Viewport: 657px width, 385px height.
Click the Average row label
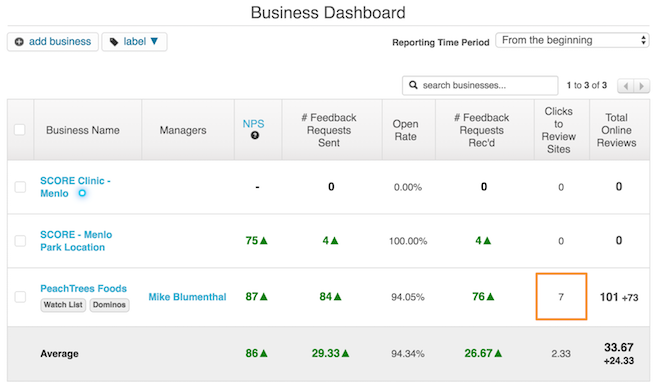[59, 354]
